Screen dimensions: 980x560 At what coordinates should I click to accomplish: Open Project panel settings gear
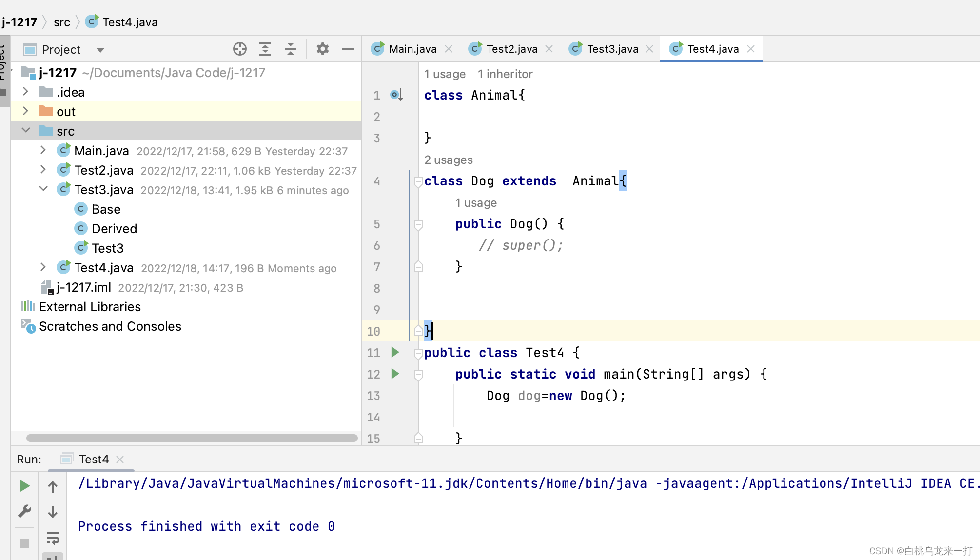click(x=322, y=49)
